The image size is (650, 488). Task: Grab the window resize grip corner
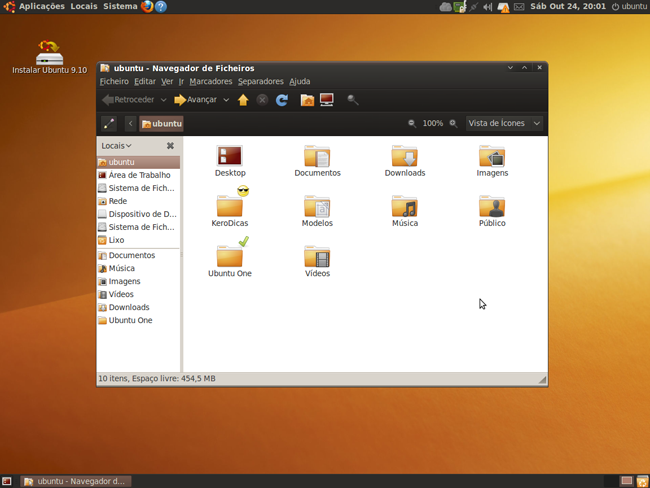[x=542, y=379]
